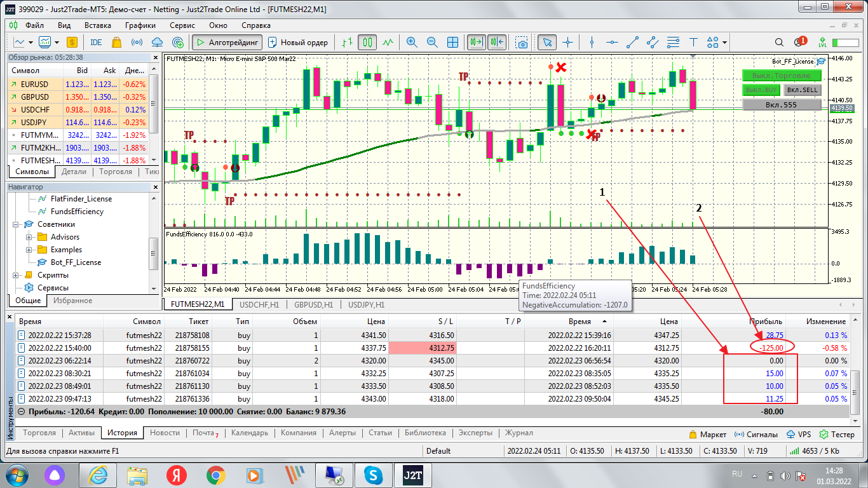
Task: Switch to the Детали tab in Market Watch
Action: click(x=74, y=172)
